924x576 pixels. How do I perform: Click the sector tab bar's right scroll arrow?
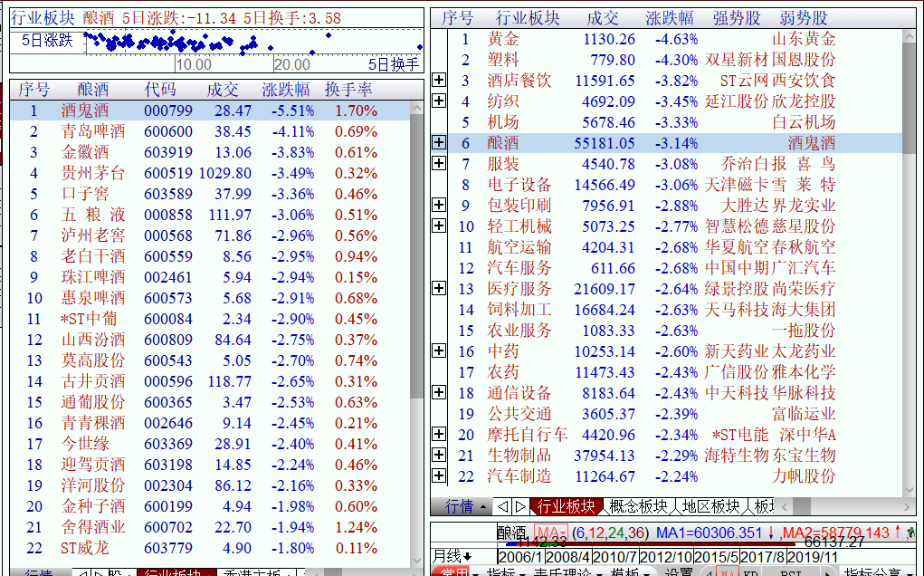(906, 506)
